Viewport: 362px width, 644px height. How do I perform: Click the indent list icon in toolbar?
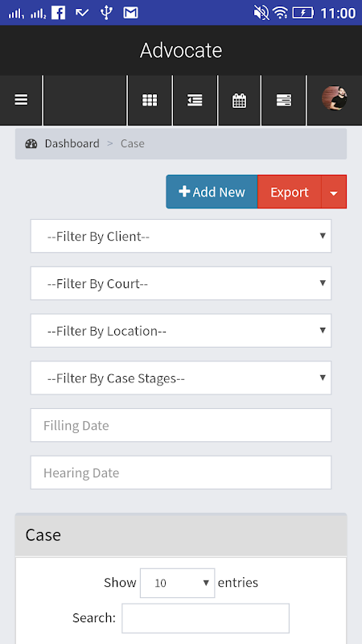point(195,100)
